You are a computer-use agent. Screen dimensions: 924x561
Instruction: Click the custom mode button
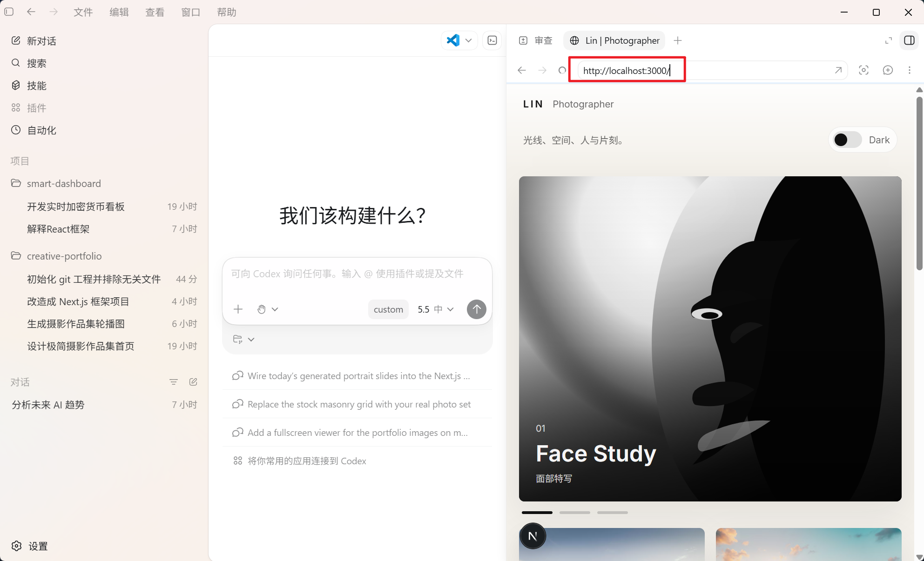(x=388, y=309)
